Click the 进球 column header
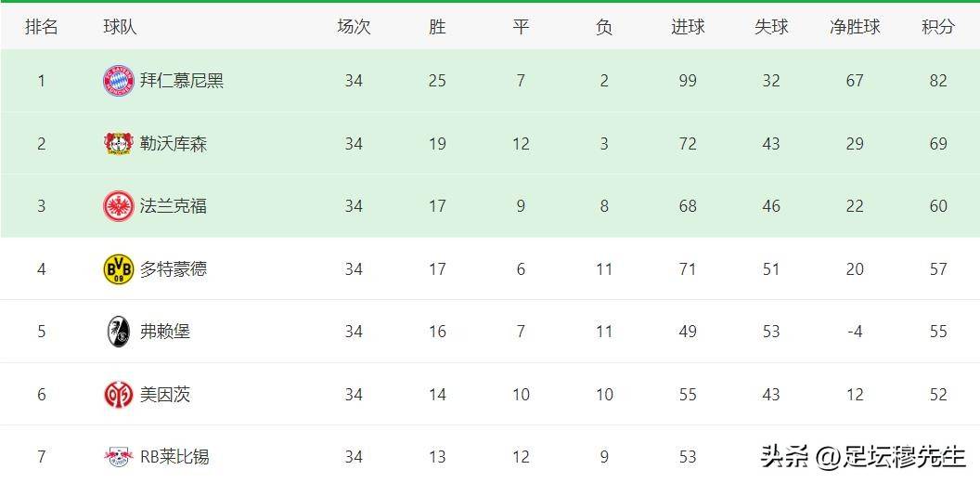 (x=688, y=27)
